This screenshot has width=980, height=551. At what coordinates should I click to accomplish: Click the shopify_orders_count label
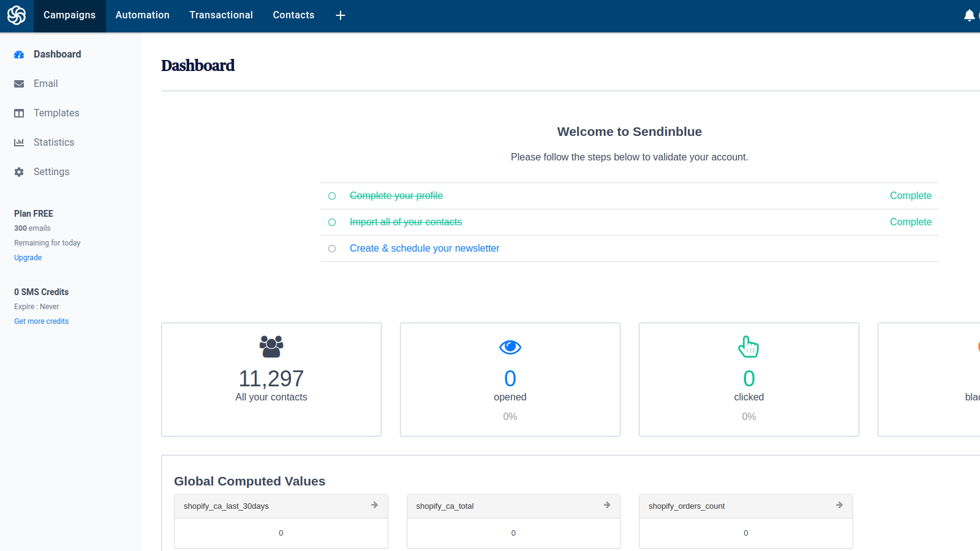pyautogui.click(x=687, y=506)
